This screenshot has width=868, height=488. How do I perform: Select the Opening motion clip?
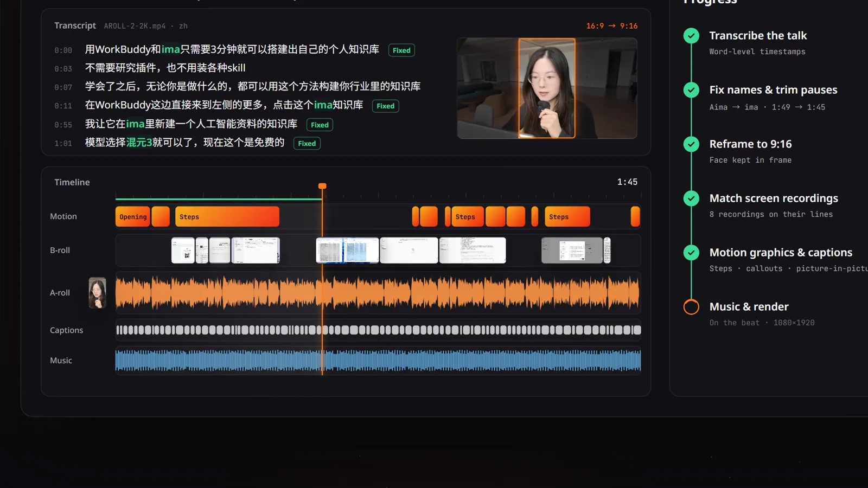133,216
